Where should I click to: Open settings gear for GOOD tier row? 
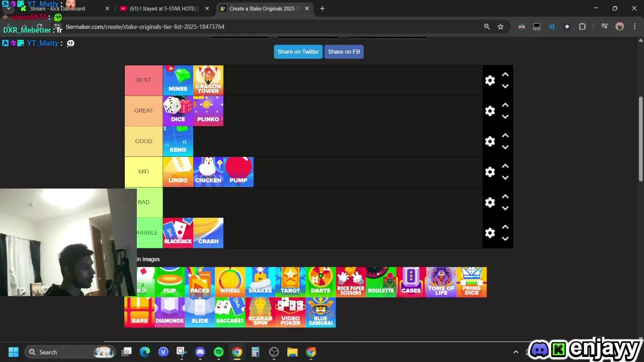(490, 141)
